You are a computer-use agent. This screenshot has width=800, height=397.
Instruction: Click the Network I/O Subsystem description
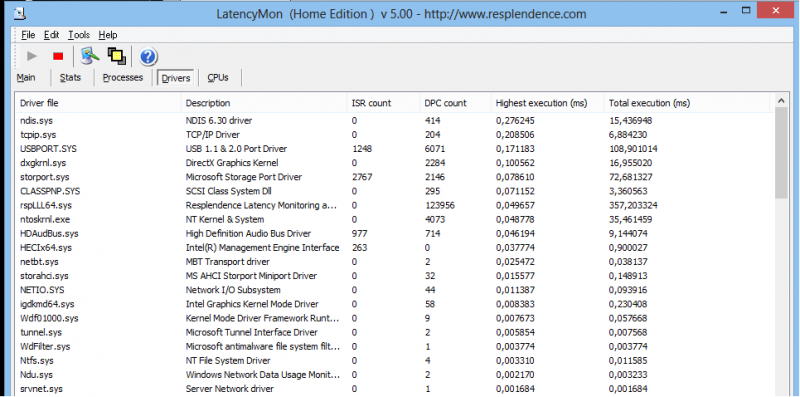233,290
